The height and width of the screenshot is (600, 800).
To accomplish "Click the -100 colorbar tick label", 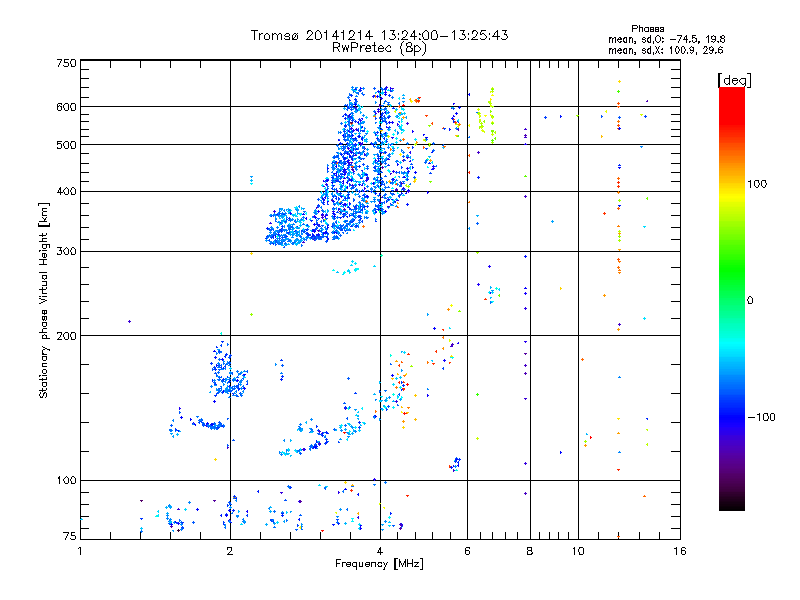I will (761, 417).
